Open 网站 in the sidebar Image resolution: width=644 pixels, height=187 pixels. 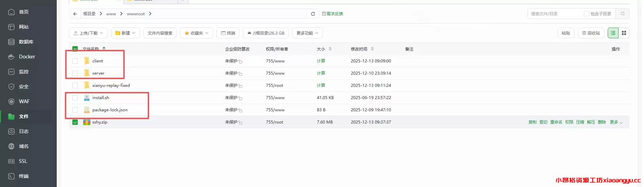click(23, 27)
